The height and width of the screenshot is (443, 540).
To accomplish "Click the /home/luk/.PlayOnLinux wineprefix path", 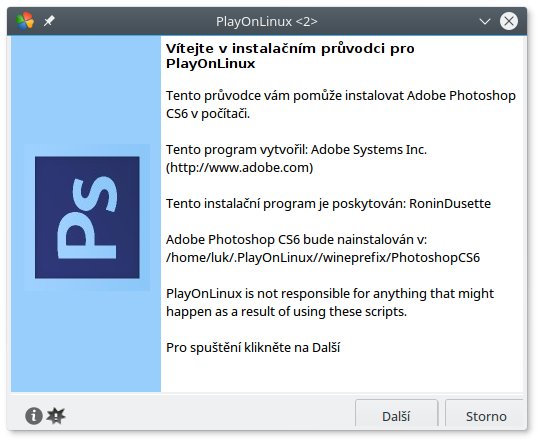I will tap(323, 257).
